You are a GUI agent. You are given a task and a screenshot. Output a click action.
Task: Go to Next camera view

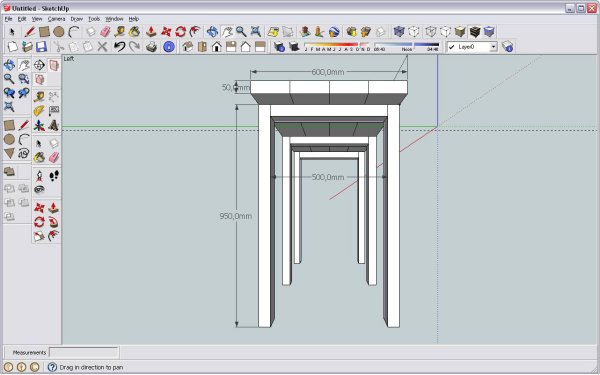click(x=24, y=93)
